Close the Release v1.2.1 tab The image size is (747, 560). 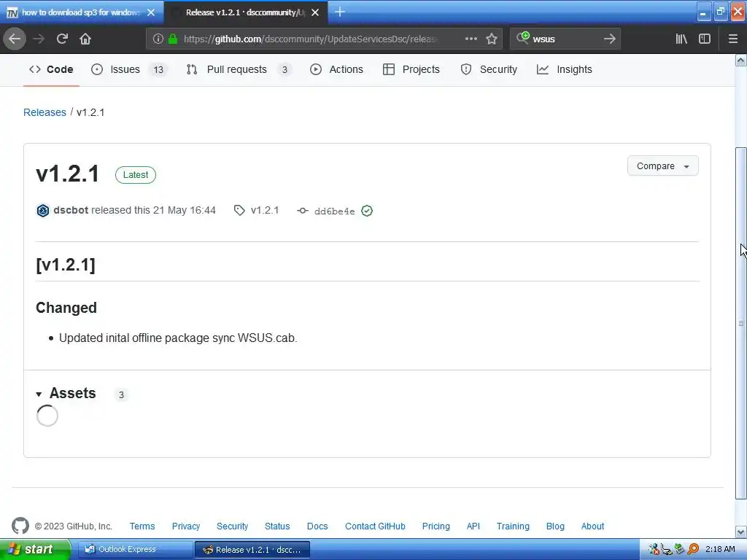[315, 12]
